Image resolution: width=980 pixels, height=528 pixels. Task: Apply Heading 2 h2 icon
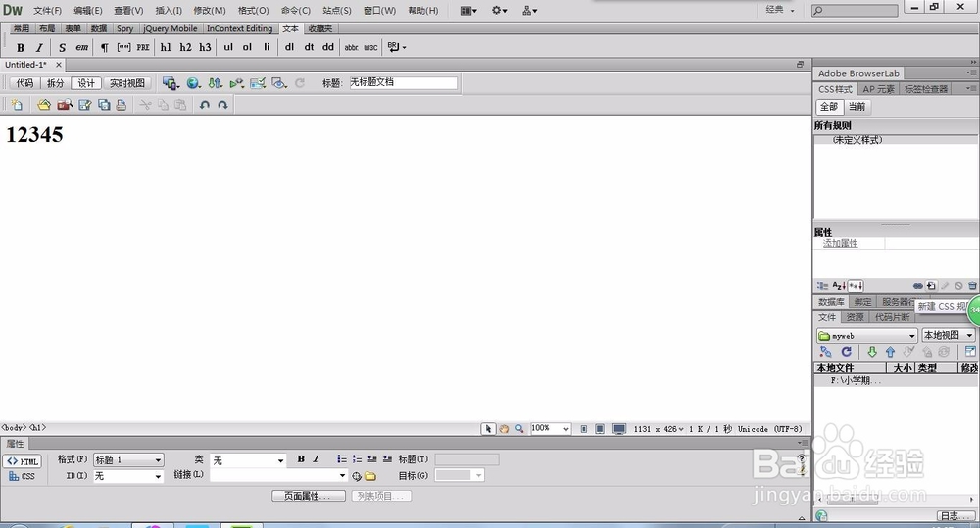(185, 47)
